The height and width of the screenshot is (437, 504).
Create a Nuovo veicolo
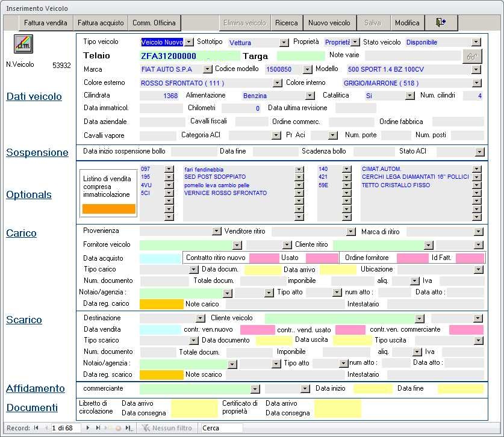(x=329, y=23)
